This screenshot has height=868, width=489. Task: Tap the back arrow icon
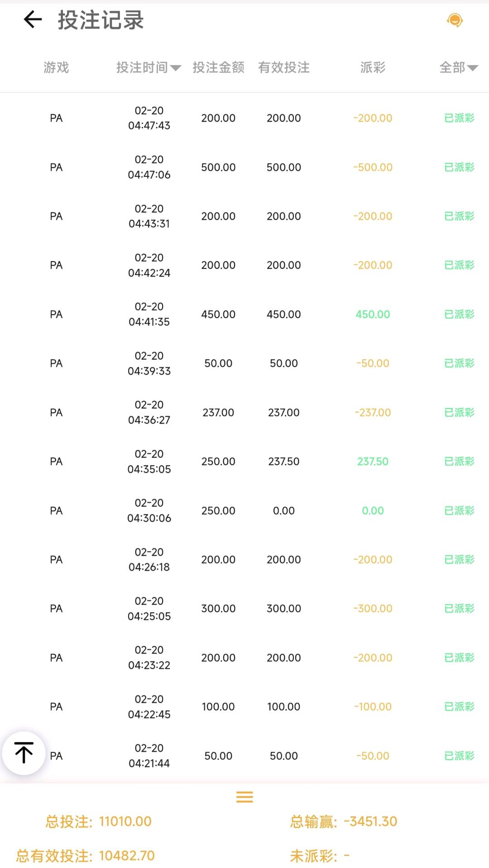pyautogui.click(x=33, y=20)
